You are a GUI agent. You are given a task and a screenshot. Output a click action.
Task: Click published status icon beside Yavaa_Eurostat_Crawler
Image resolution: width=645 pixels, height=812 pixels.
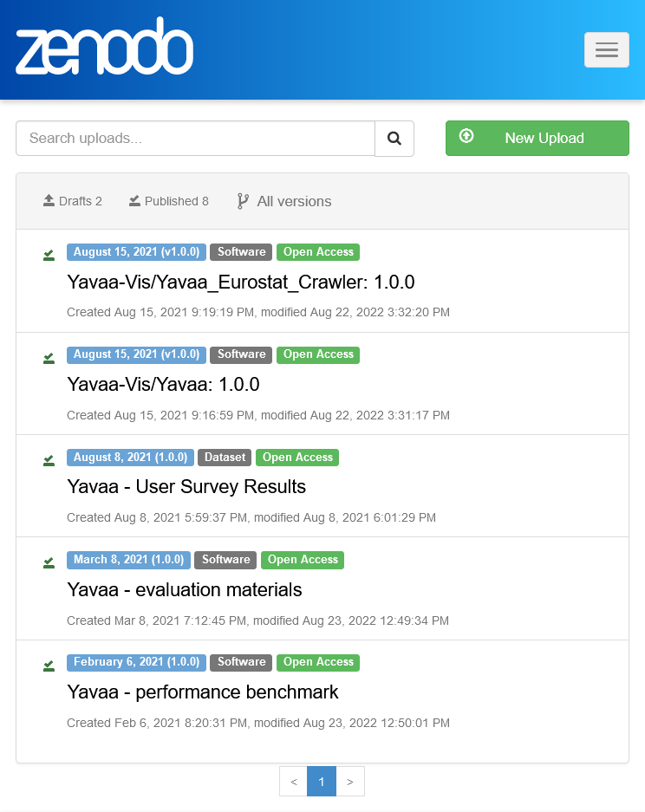click(49, 255)
